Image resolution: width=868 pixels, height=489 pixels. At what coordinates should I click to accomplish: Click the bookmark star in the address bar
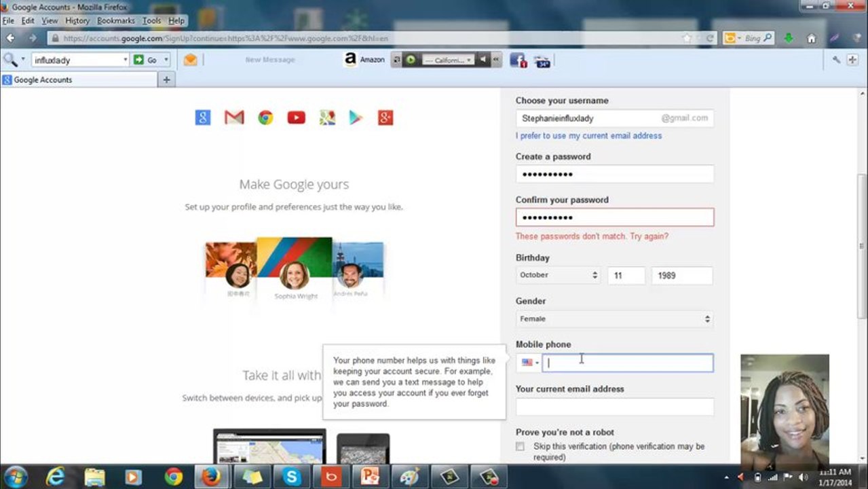pos(687,38)
